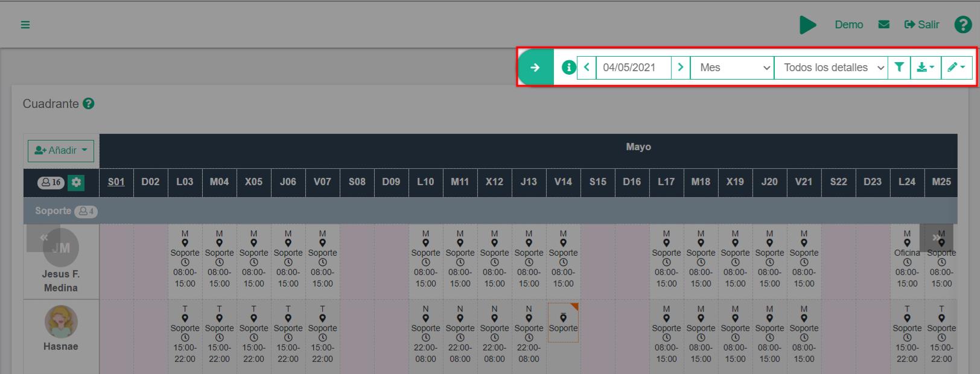
Task: Expand the Mes period selector
Action: [732, 68]
